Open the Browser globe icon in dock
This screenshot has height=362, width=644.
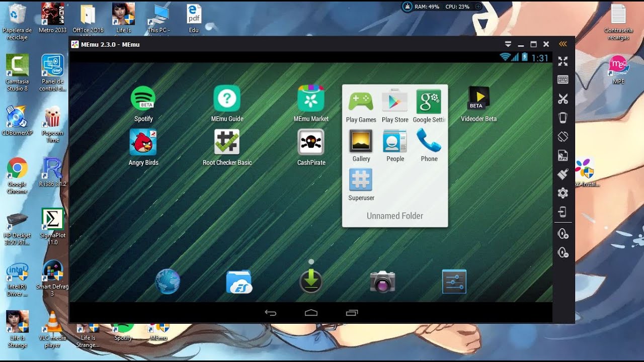168,281
